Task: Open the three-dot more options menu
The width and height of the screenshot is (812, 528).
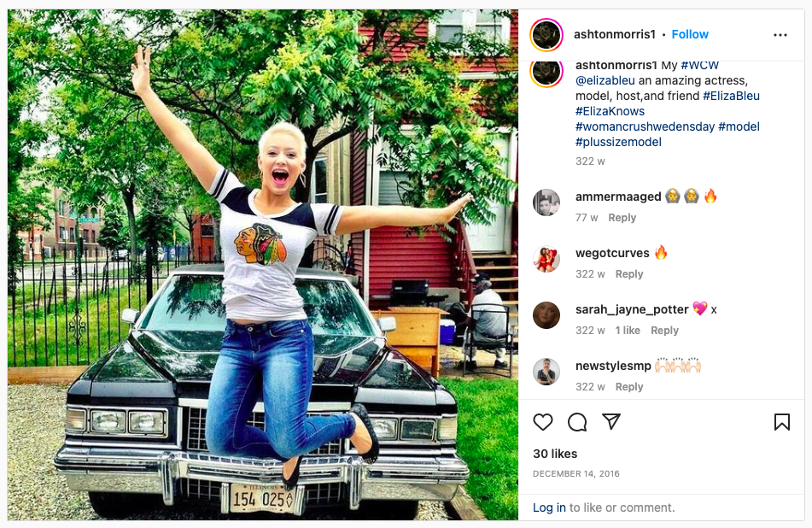Action: (780, 35)
